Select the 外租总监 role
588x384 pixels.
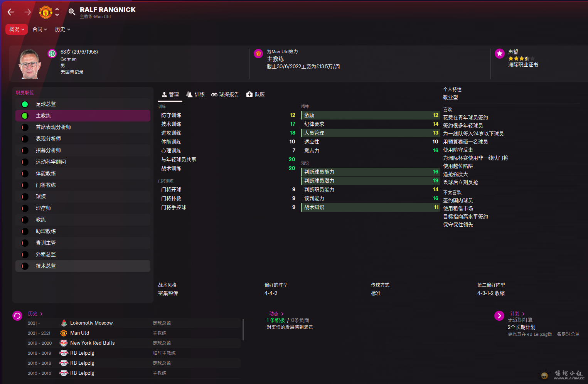[83, 254]
